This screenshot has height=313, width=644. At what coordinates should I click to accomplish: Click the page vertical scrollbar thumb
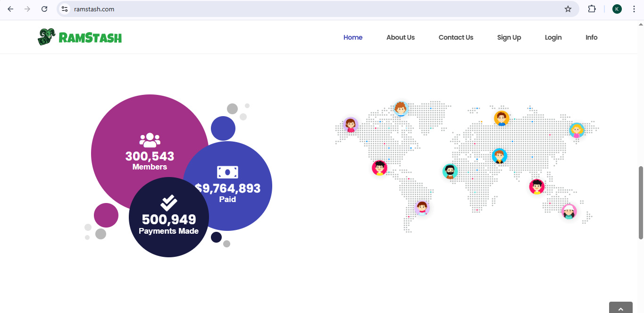(x=641, y=202)
